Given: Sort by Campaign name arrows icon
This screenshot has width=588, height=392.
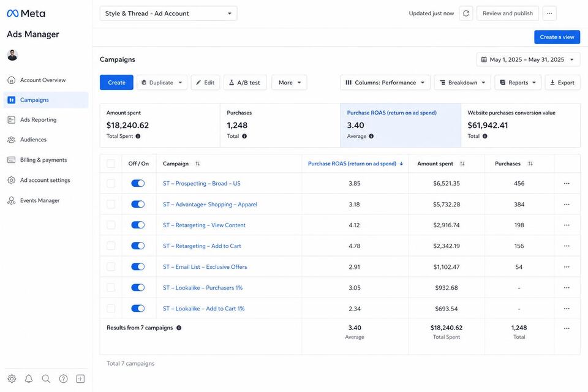Looking at the screenshot, I should 198,164.
